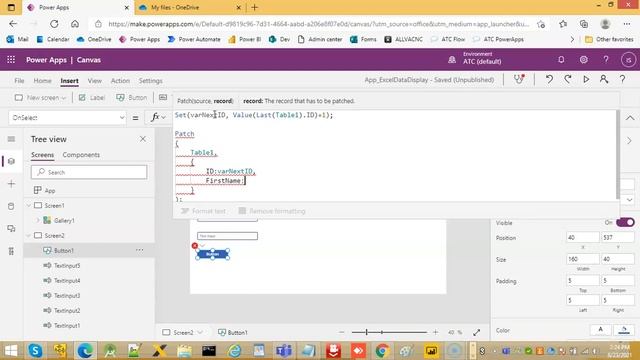
Task: Insert a Label control
Action: pyautogui.click(x=92, y=98)
